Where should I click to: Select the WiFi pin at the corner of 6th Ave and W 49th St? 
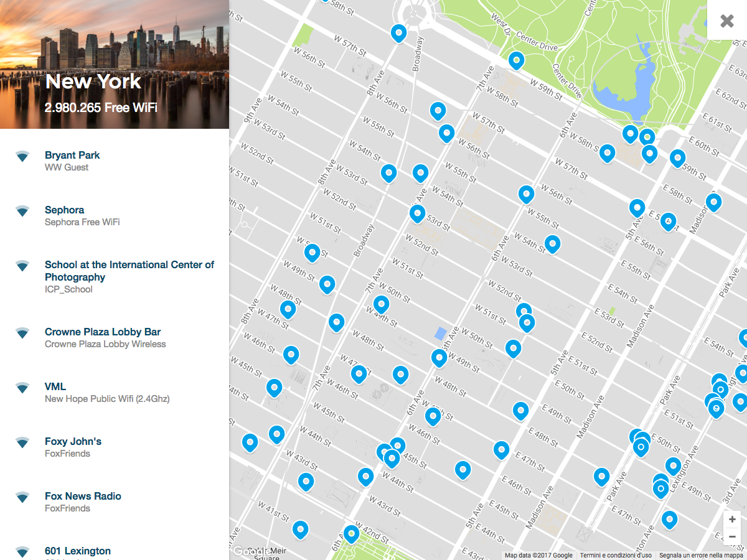point(439,357)
